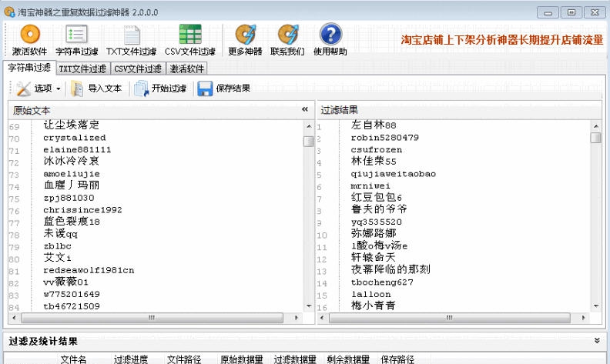Click the 过滤数据量 column header
610x364 pixels.
pos(295,359)
